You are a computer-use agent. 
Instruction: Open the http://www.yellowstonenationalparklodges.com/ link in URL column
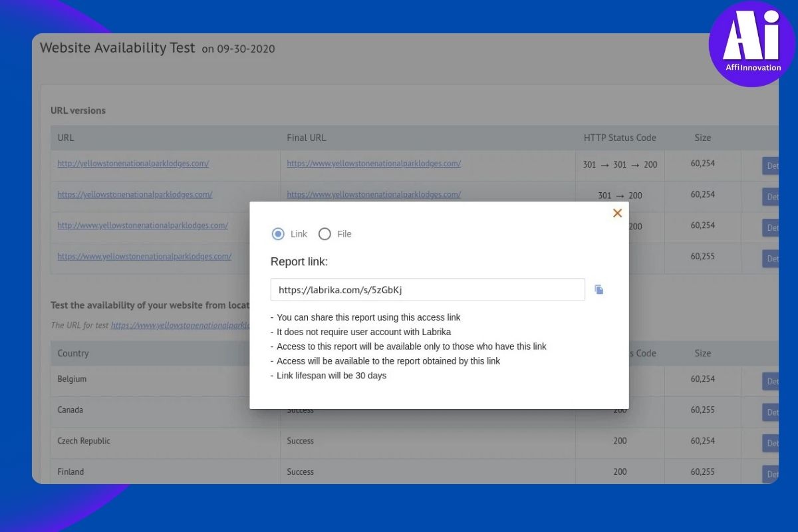[142, 225]
